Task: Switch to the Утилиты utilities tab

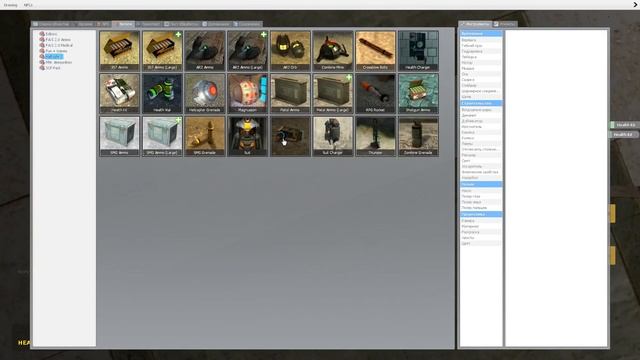Action: point(505,24)
